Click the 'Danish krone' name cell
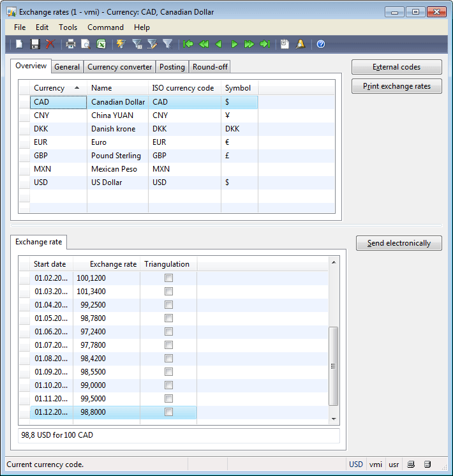The width and height of the screenshot is (453, 476). coord(117,129)
